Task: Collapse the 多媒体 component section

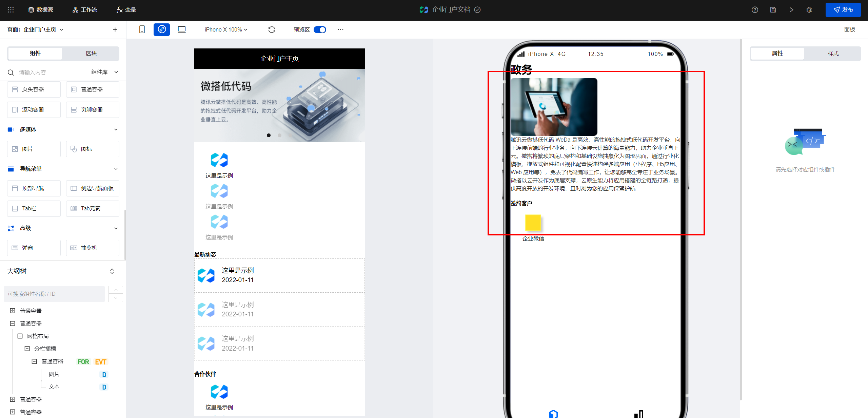Action: (x=116, y=129)
